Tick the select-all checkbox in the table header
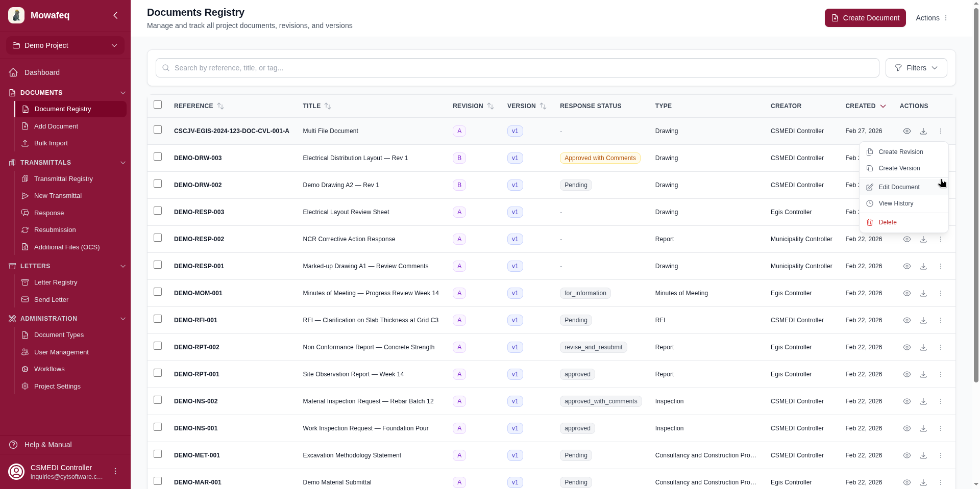Image resolution: width=980 pixels, height=489 pixels. (158, 105)
